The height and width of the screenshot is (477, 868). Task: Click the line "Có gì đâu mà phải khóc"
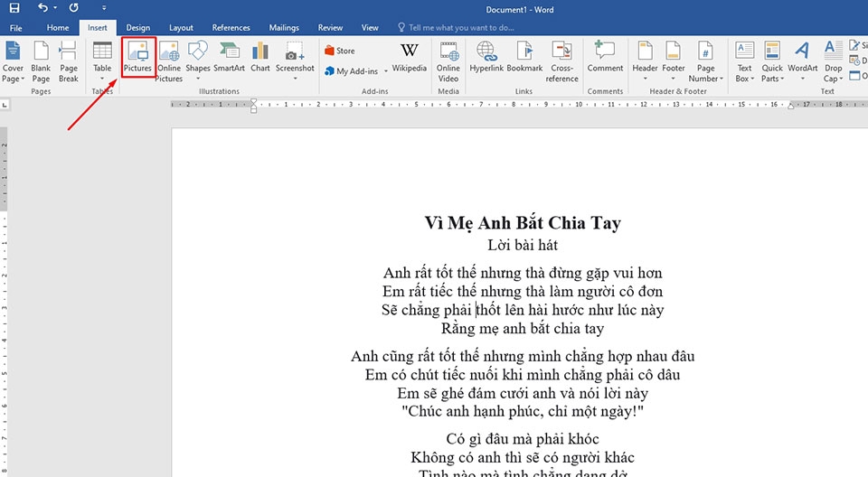pyautogui.click(x=523, y=439)
